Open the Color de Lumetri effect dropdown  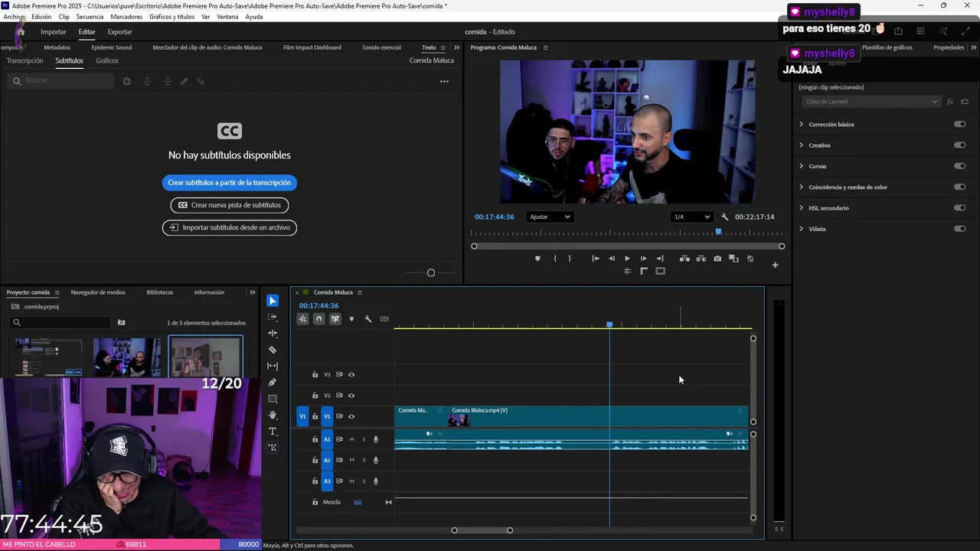871,102
